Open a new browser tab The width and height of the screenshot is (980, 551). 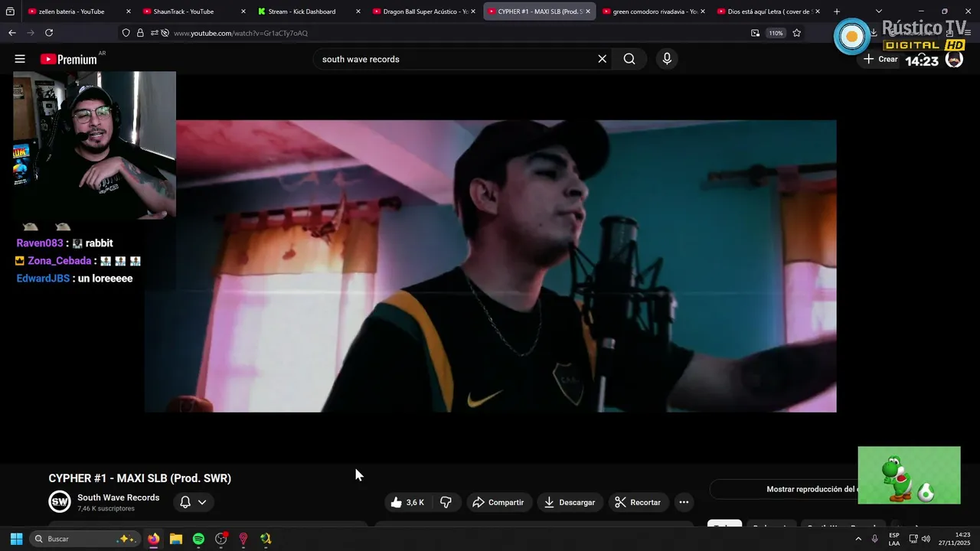(837, 11)
